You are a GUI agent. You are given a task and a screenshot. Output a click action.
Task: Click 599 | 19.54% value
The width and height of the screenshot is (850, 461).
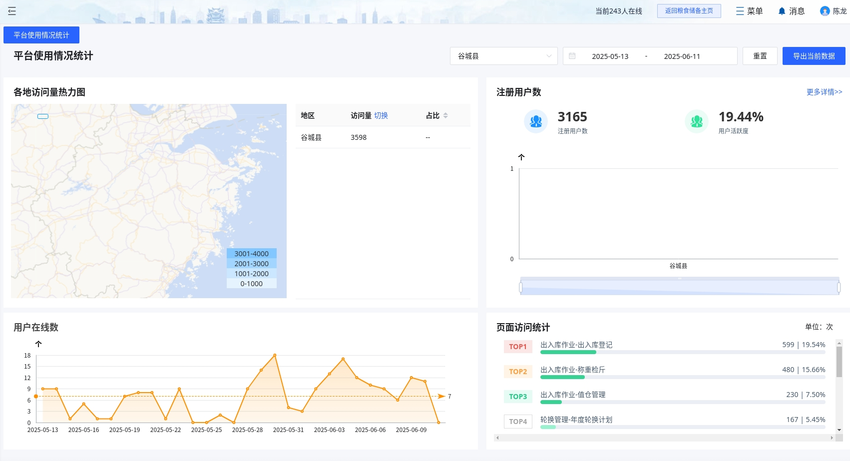[x=803, y=344]
